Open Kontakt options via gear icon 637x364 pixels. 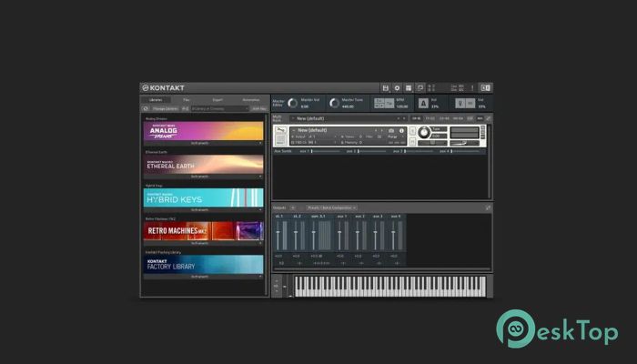click(x=398, y=87)
